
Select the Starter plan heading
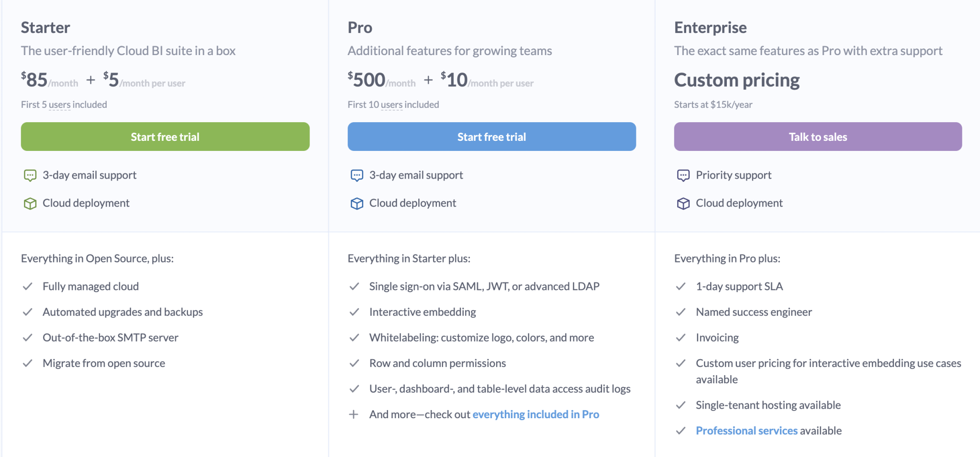(x=45, y=27)
